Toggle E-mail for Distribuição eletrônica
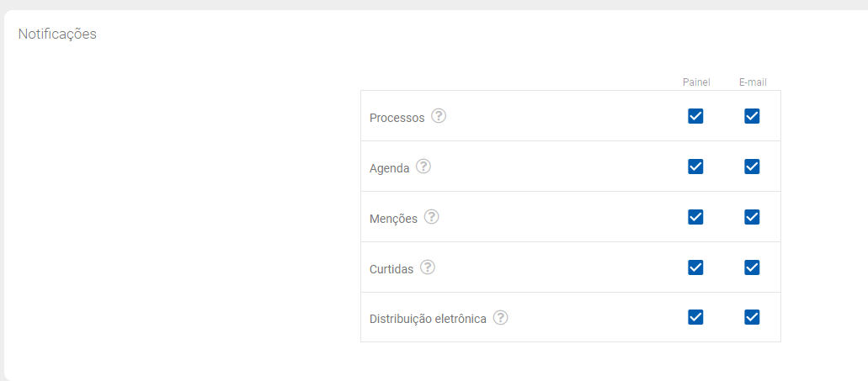 (752, 317)
